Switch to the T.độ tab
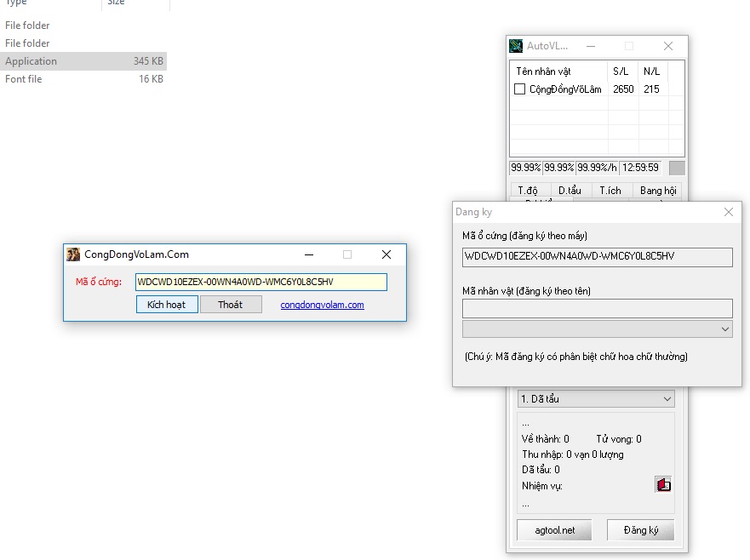 click(528, 191)
